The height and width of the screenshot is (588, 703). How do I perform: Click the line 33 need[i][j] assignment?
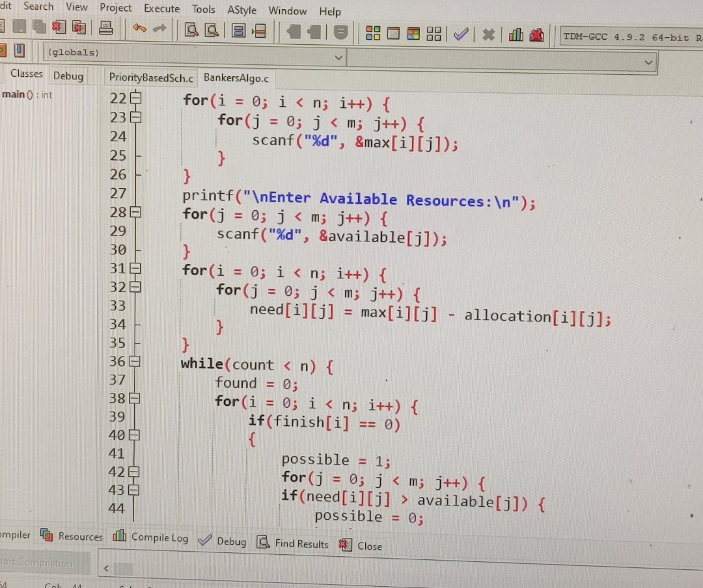tap(430, 314)
